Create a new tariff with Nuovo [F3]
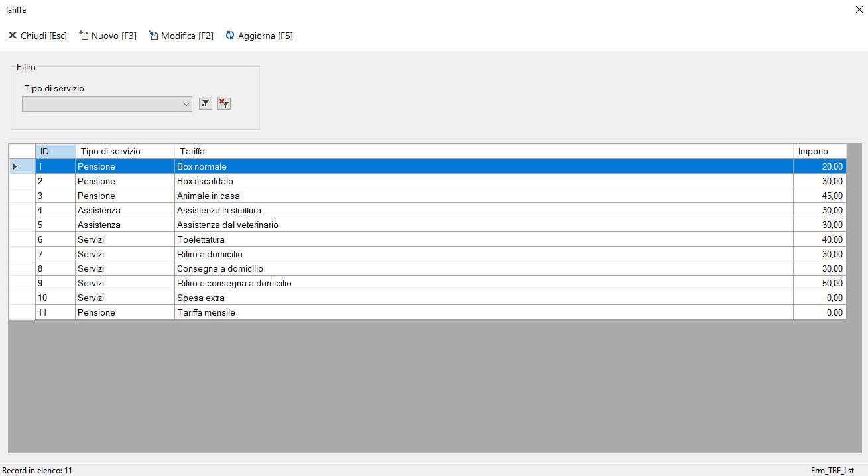This screenshot has width=868, height=476. (107, 36)
